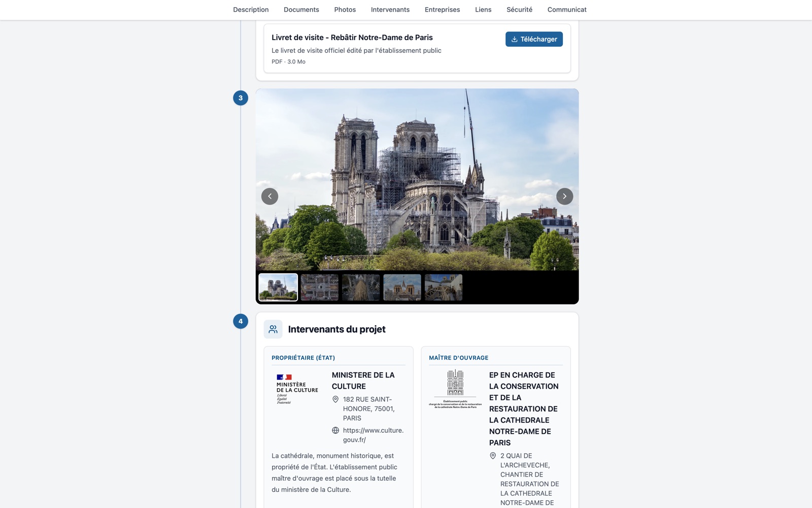Click the Établissement public Notre-Dame logo
This screenshot has width=812, height=508.
[455, 389]
